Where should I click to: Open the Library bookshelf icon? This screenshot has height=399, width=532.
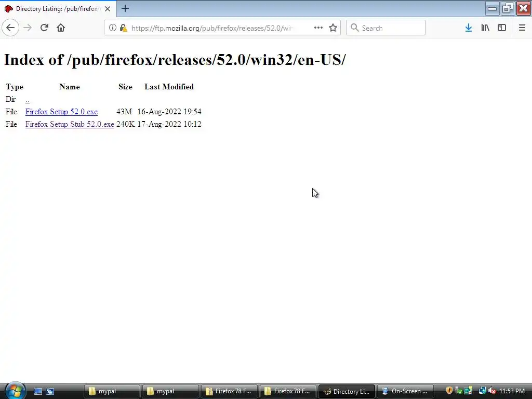click(485, 28)
